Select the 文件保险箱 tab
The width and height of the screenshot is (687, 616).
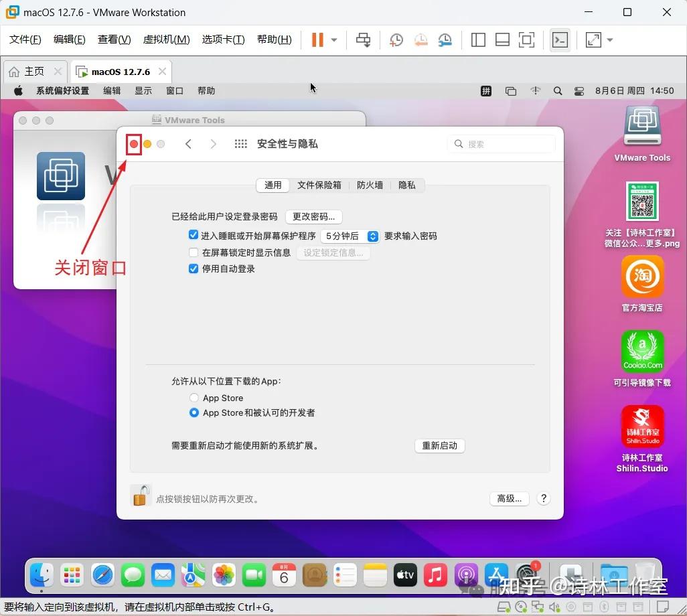[x=319, y=185]
